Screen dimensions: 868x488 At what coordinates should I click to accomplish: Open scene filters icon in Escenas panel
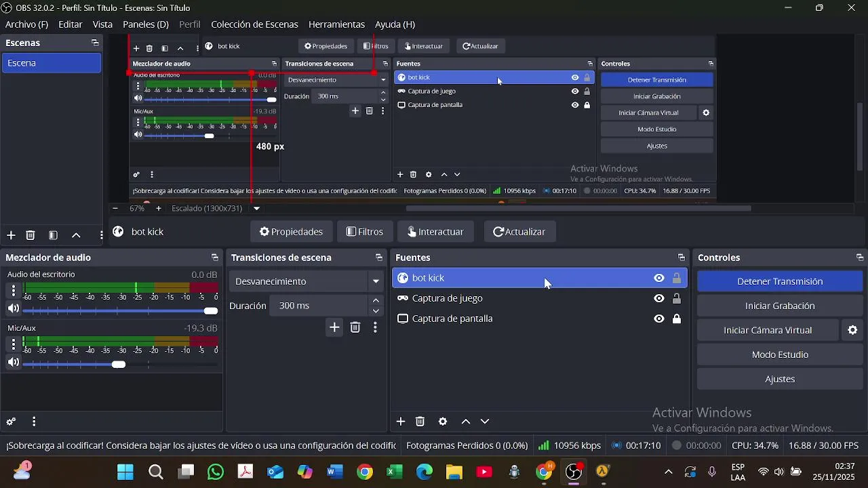[53, 235]
